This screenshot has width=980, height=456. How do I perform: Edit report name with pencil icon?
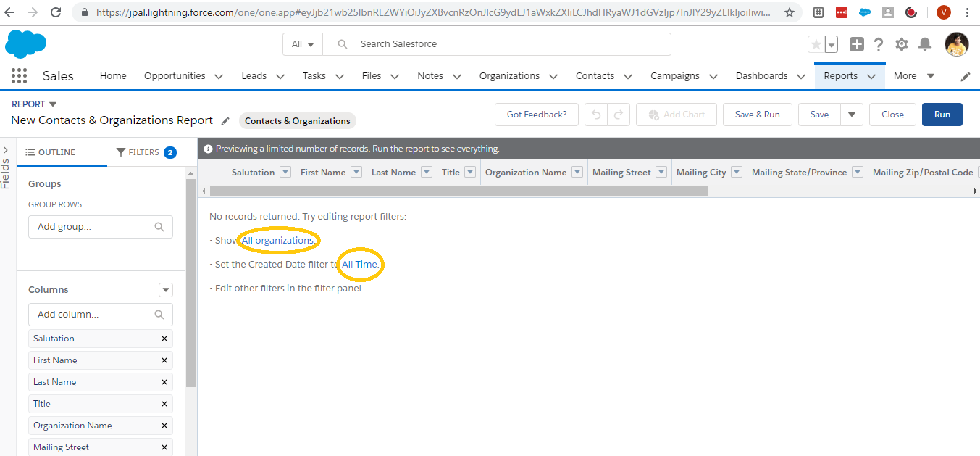[x=225, y=120]
